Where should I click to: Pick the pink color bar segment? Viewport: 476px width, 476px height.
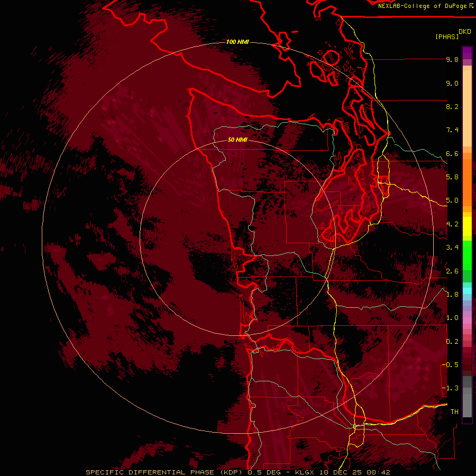click(x=467, y=321)
